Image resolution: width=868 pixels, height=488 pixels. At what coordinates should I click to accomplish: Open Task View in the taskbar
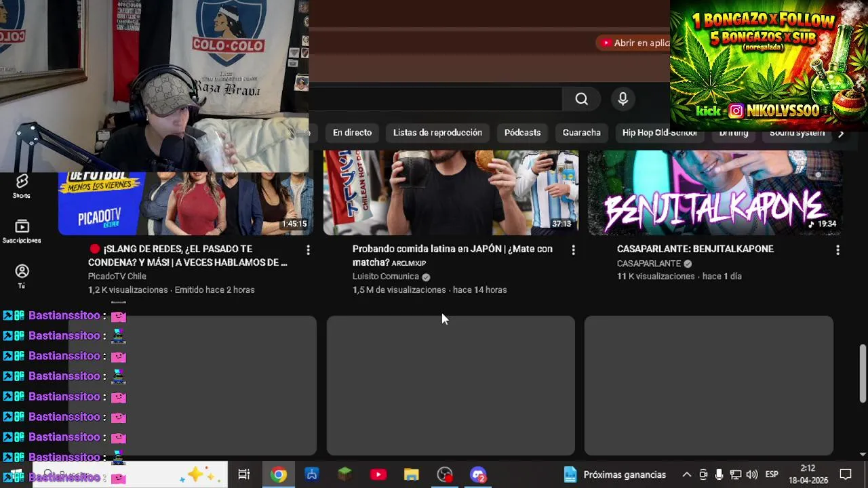point(244,474)
